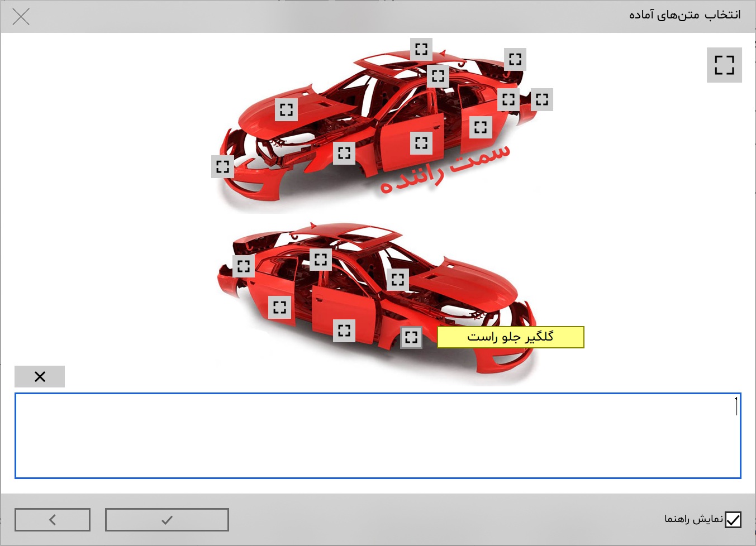Select the driver's front door marker
756x546 pixels.
click(421, 143)
